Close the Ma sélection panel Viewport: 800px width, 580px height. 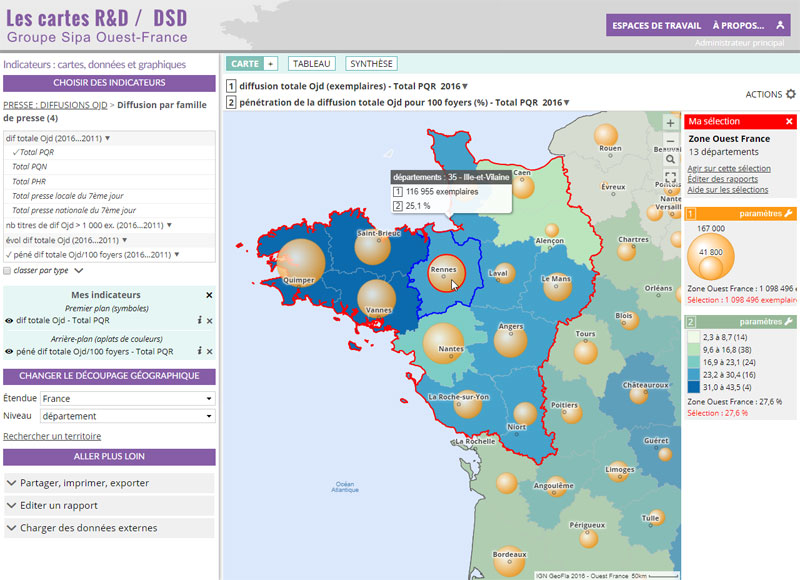(789, 121)
